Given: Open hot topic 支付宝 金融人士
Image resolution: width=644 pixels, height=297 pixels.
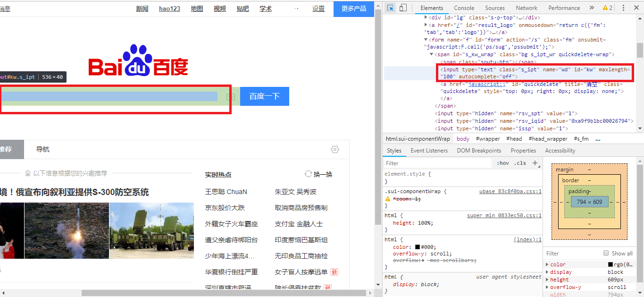Looking at the screenshot, I should pyautogui.click(x=299, y=224).
